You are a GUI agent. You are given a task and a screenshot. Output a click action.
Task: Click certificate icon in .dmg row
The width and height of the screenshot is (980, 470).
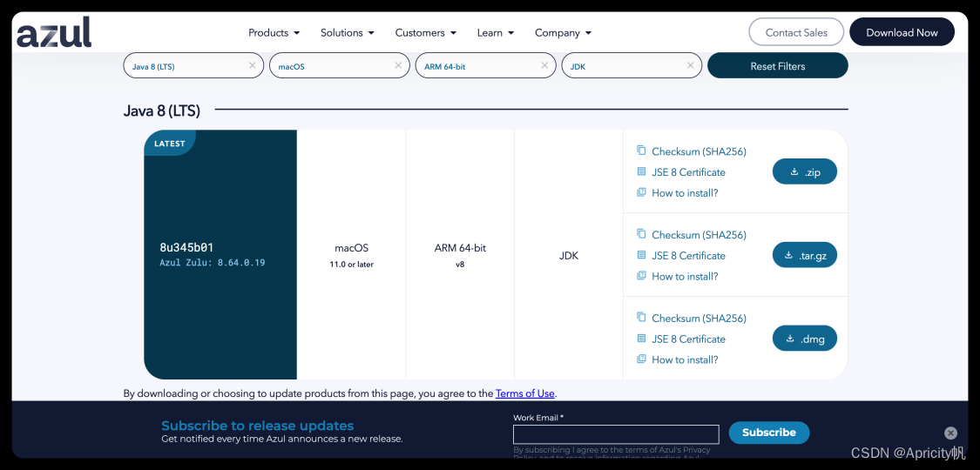640,338
